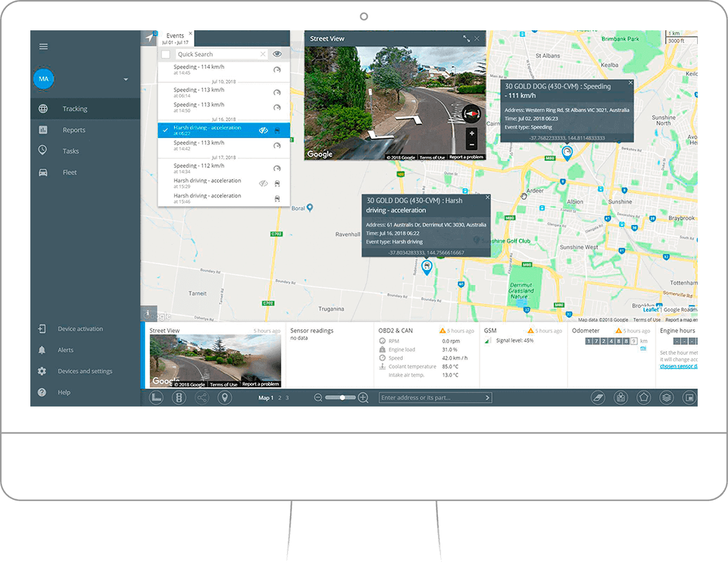728x566 pixels.
Task: Open the Street View widget thumbnail
Action: point(215,361)
